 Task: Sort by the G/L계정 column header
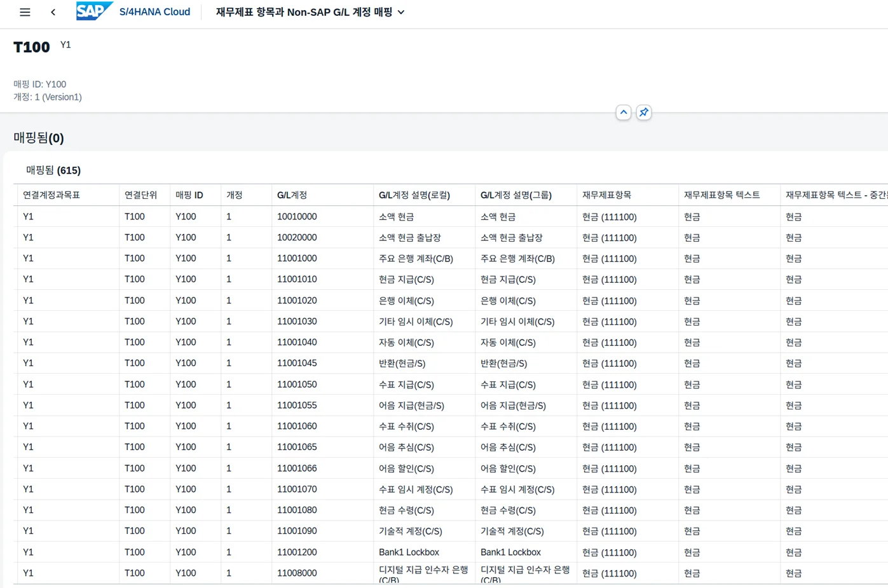(x=292, y=195)
